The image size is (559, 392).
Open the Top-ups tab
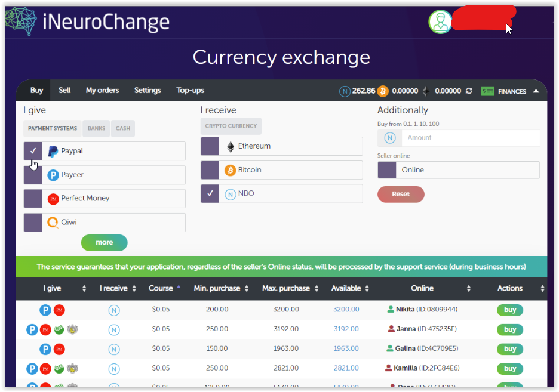tap(190, 91)
